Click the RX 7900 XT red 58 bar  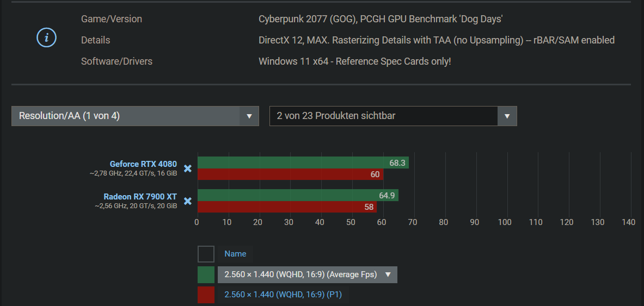pyautogui.click(x=287, y=207)
